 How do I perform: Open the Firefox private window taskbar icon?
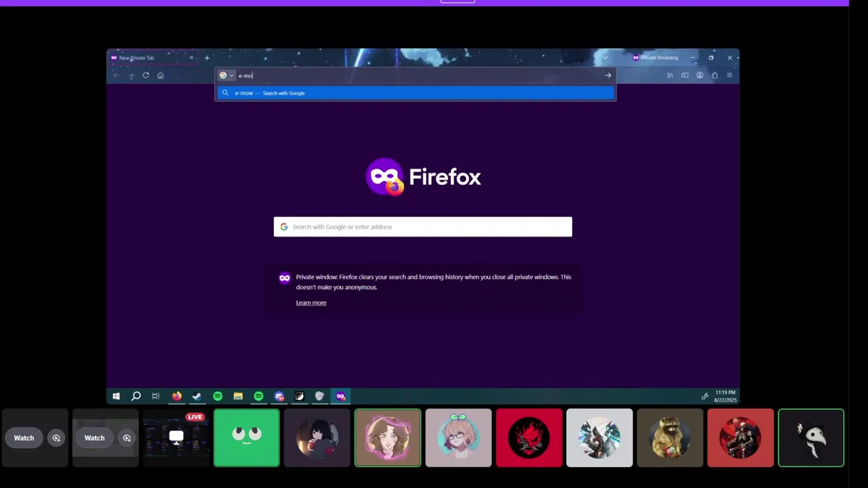click(x=340, y=396)
